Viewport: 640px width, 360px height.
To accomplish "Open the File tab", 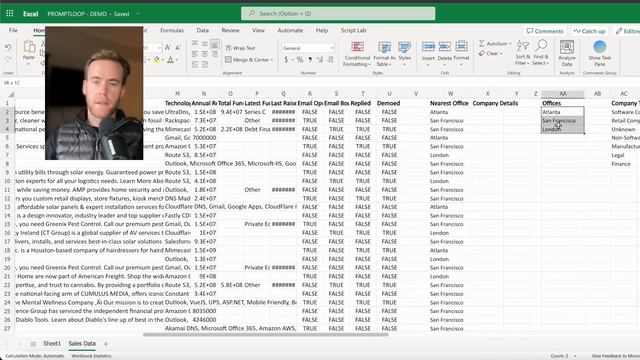I will click(13, 30).
